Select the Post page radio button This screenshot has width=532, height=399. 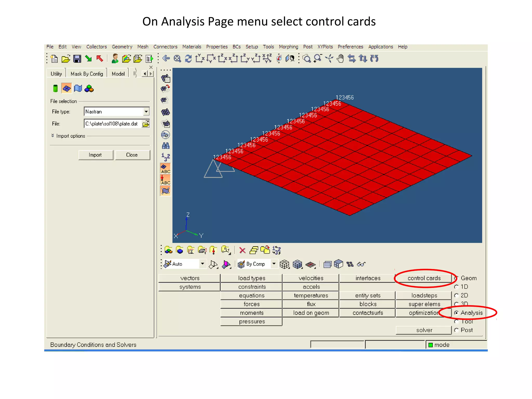pyautogui.click(x=456, y=330)
